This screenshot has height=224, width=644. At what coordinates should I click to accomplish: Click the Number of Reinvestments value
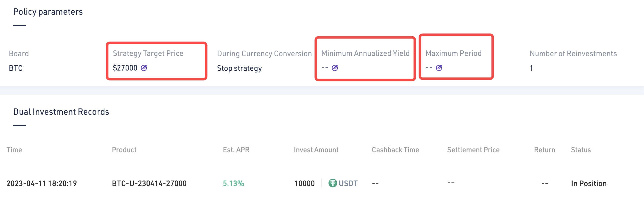(x=531, y=68)
